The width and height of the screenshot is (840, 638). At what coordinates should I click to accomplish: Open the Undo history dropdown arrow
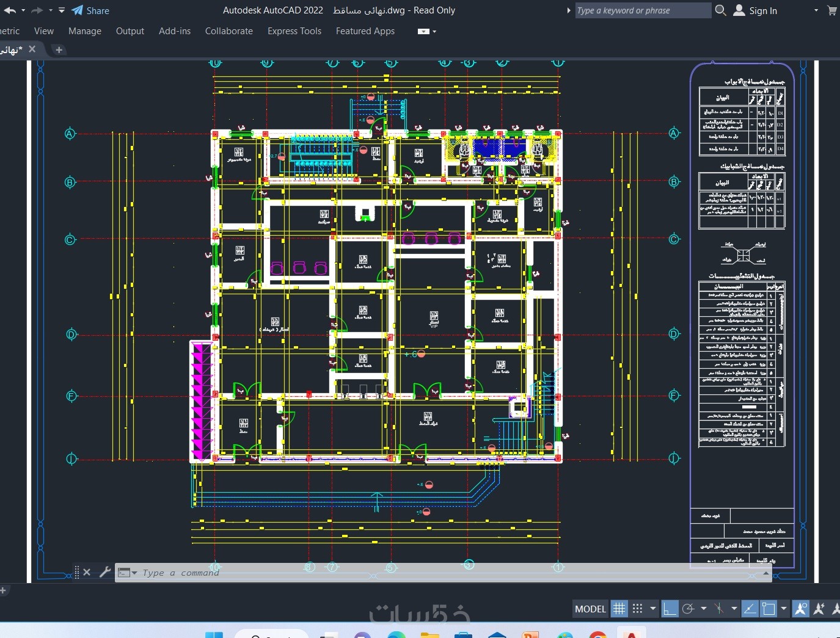coord(23,10)
